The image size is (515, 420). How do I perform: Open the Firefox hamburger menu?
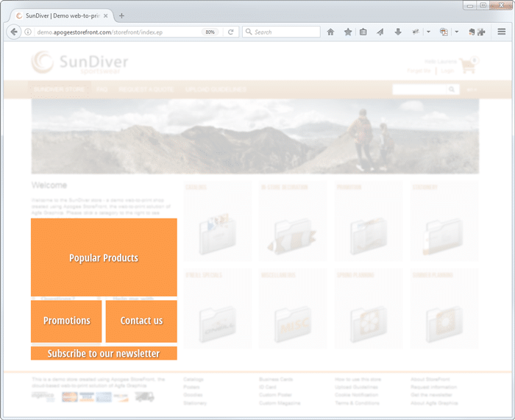tap(501, 32)
